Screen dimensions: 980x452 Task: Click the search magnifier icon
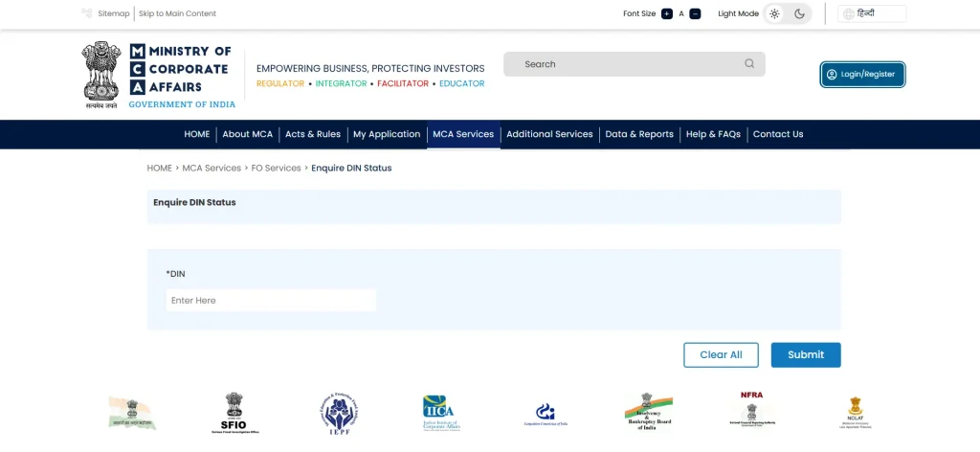tap(748, 64)
